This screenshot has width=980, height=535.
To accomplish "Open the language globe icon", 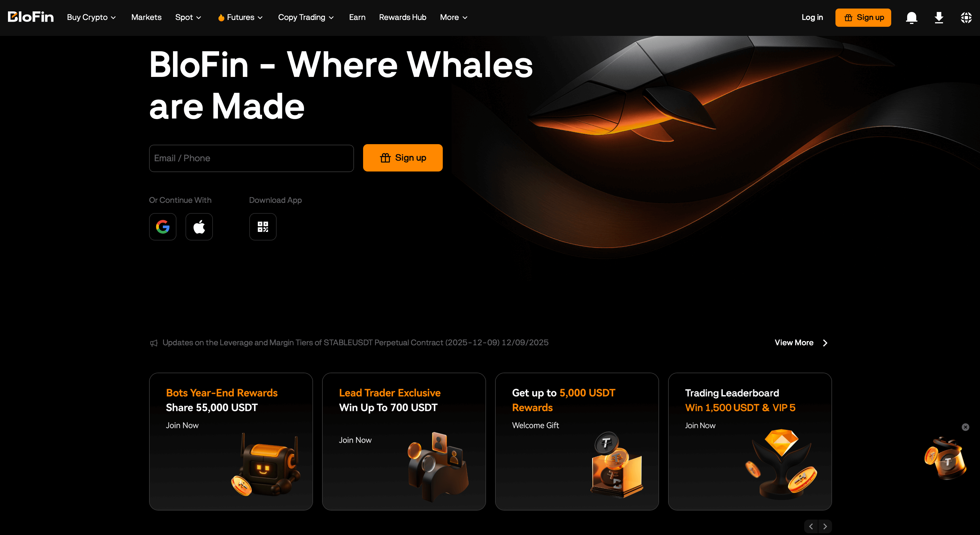I will [966, 17].
